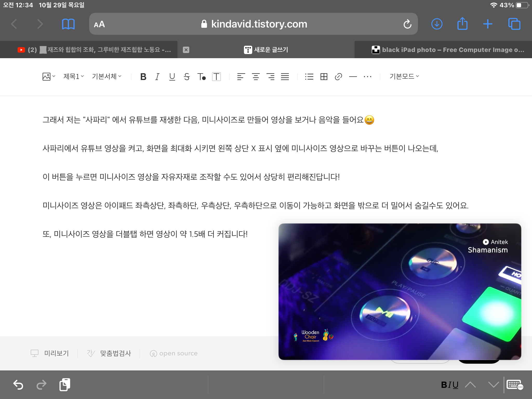The image size is (532, 399).
Task: Toggle italic formatting in editor toolbar
Action: point(157,77)
